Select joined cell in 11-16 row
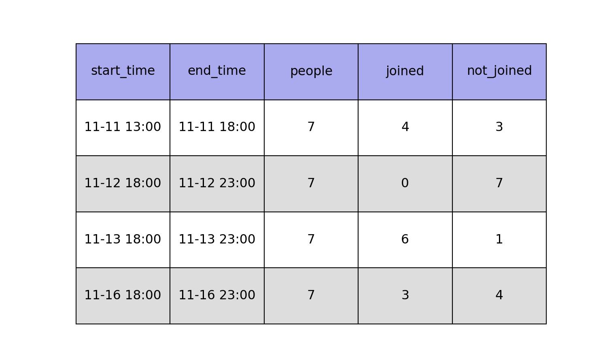The image size is (607, 364). click(x=405, y=296)
